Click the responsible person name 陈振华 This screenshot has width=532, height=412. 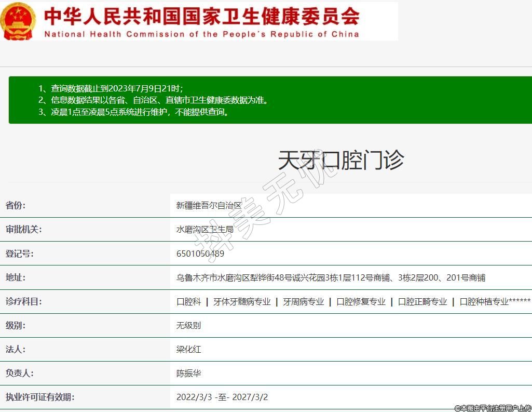(x=188, y=373)
